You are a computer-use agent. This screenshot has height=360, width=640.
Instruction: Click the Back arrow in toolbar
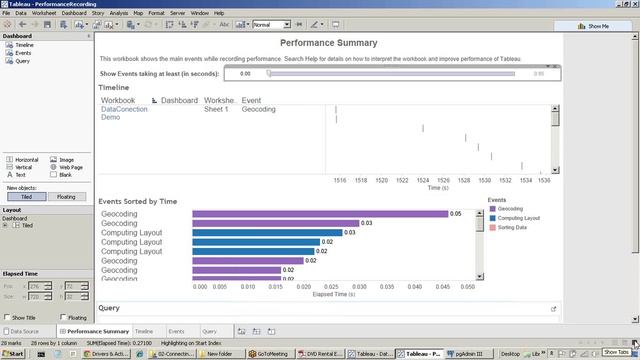pos(22,24)
